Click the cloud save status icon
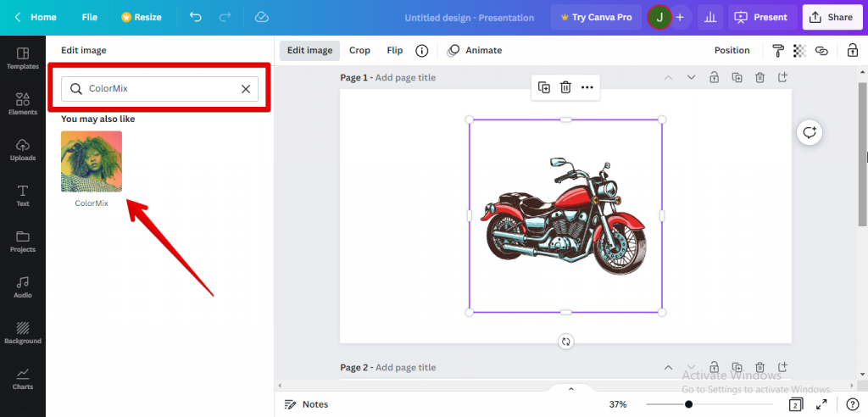Screen dimensions: 868x417 pos(261,17)
